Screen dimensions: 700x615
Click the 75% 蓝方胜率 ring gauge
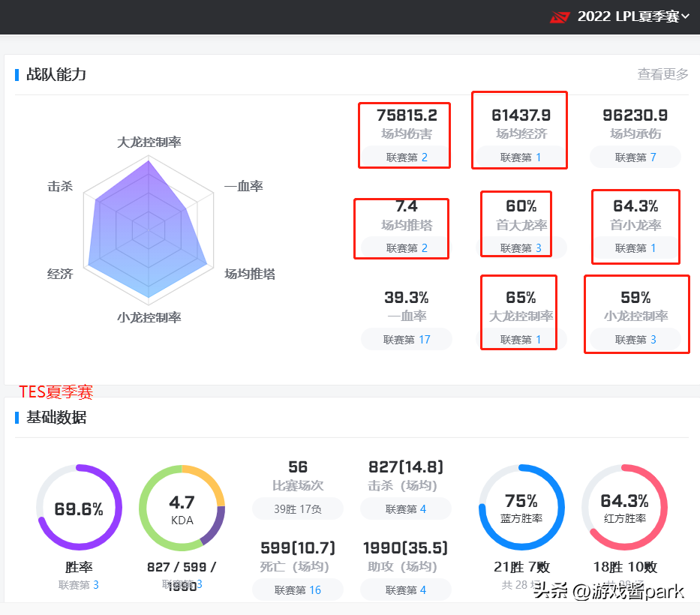pos(521,508)
